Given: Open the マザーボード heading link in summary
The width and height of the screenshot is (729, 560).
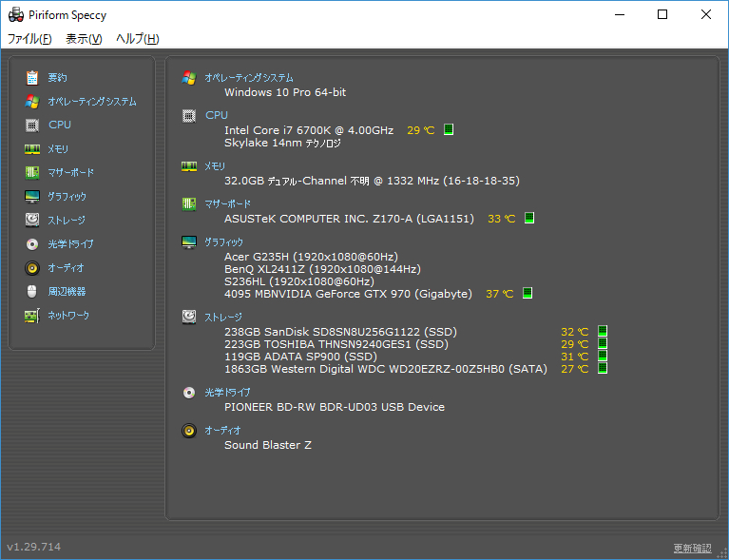Looking at the screenshot, I should point(228,203).
